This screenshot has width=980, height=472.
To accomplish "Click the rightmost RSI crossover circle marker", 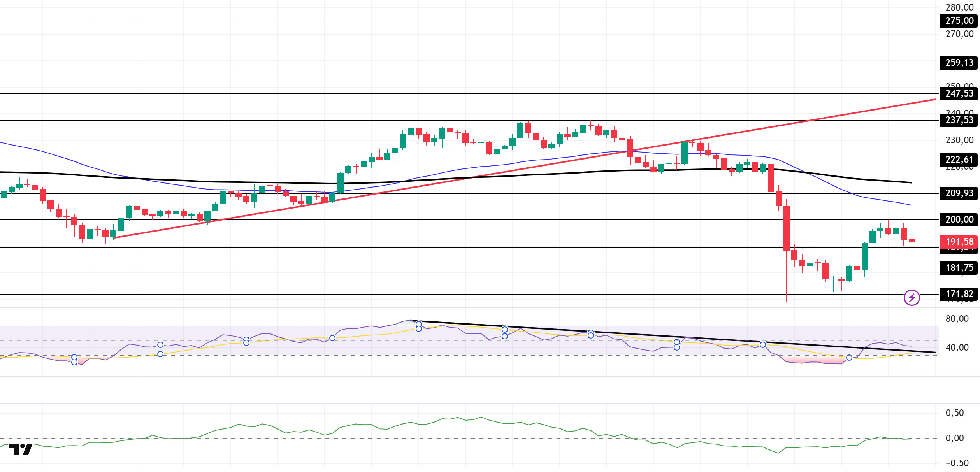I will [x=849, y=358].
